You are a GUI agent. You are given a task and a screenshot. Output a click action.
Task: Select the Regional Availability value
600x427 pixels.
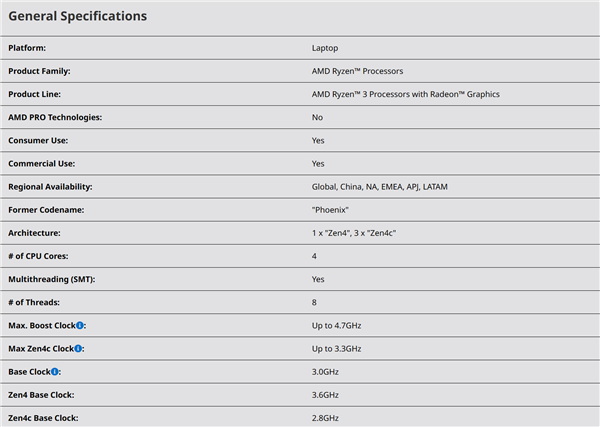(x=380, y=187)
